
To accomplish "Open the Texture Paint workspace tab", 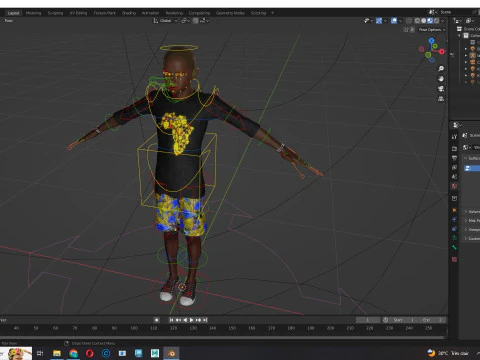I will [x=105, y=13].
